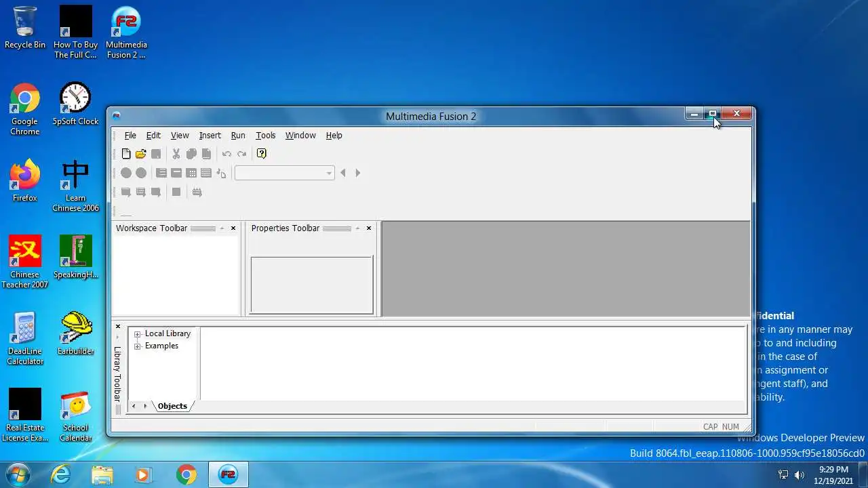Viewport: 868px width, 488px height.
Task: Click the Paste toolbar icon
Action: [x=206, y=154]
